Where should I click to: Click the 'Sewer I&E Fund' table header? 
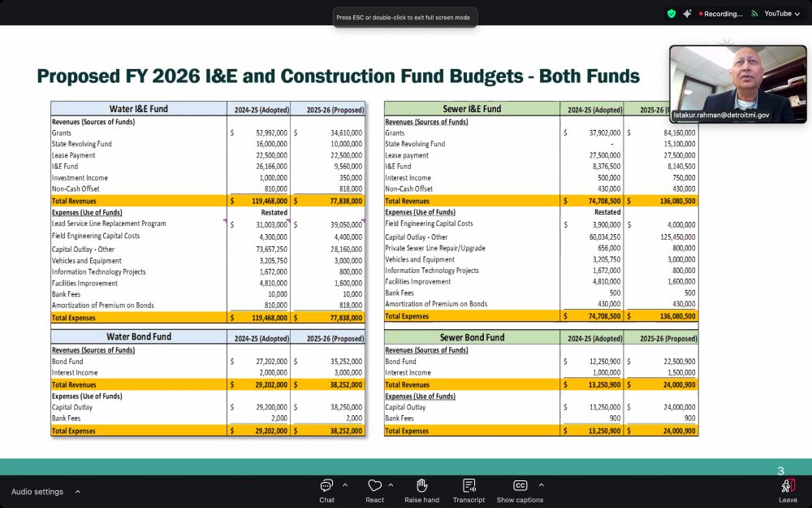(x=472, y=109)
